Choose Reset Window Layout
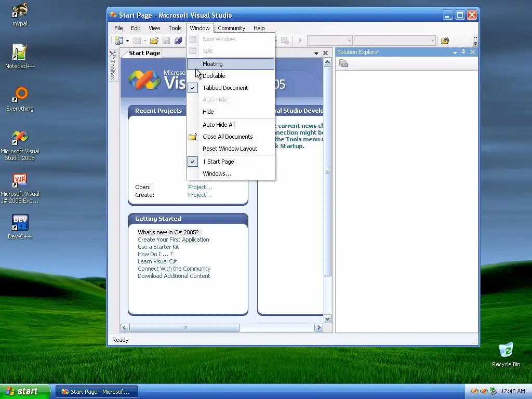 [x=231, y=149]
